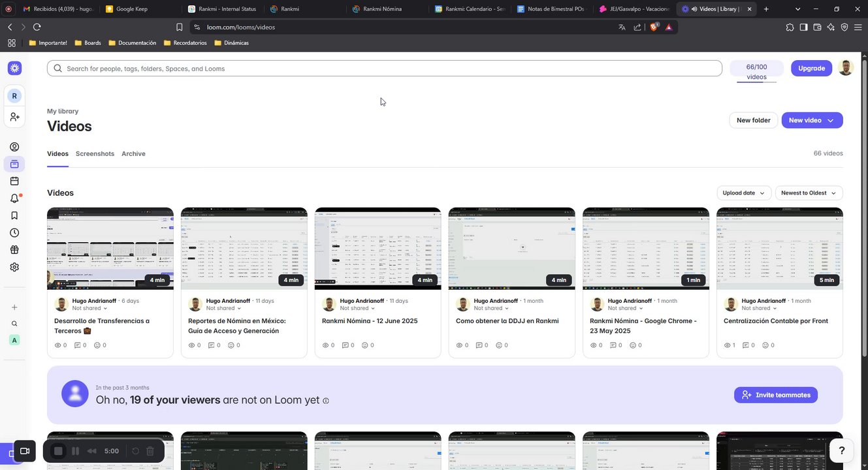Switch to the Screenshots tab
Screen dimensions: 868x470
[x=95, y=153]
